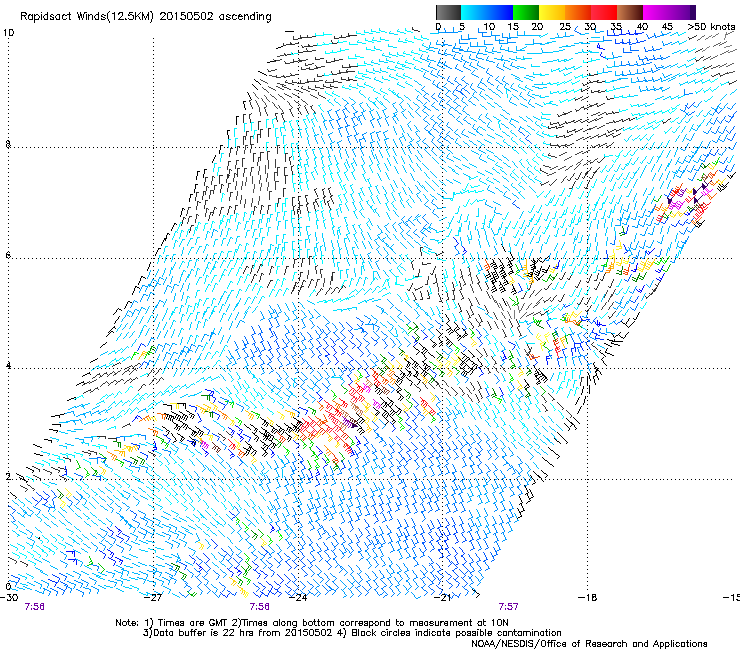Click the gray 0-5 knots legend swatch
The height and width of the screenshot is (650, 740).
pos(448,12)
